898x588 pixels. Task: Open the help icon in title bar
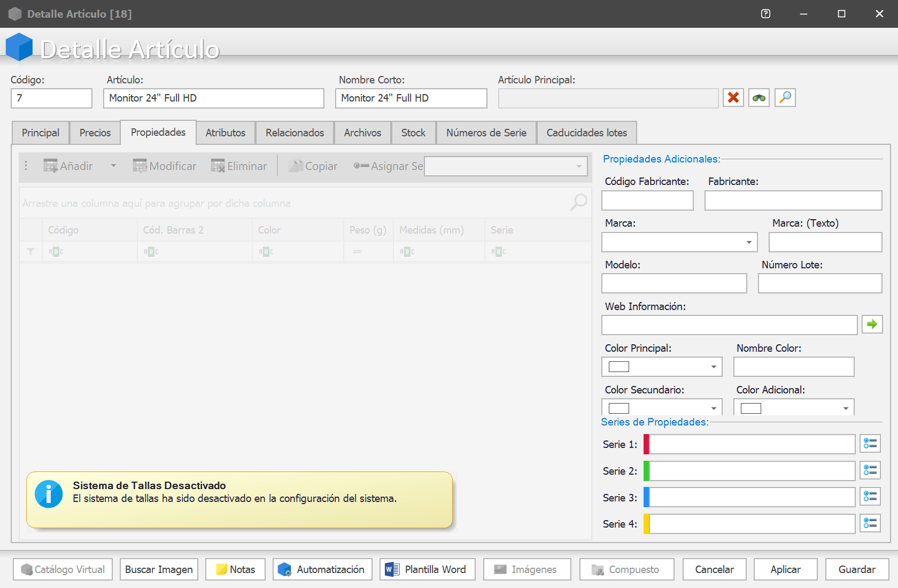(x=765, y=14)
